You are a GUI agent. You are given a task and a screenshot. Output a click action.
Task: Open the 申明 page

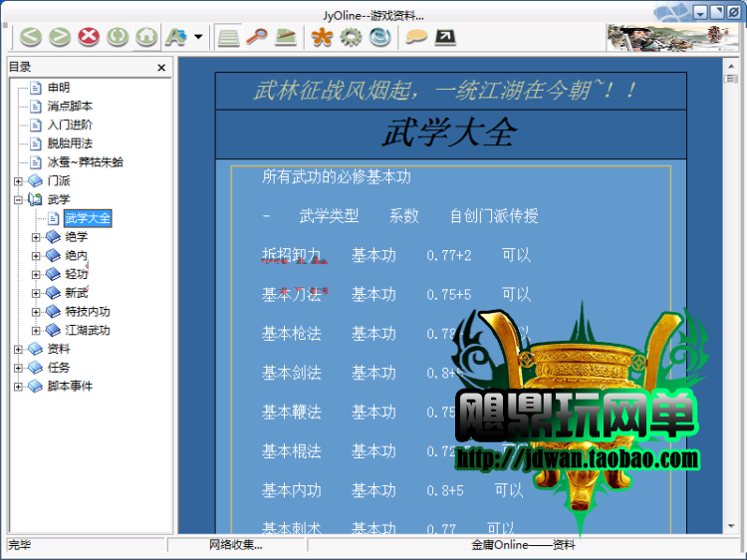(x=59, y=88)
